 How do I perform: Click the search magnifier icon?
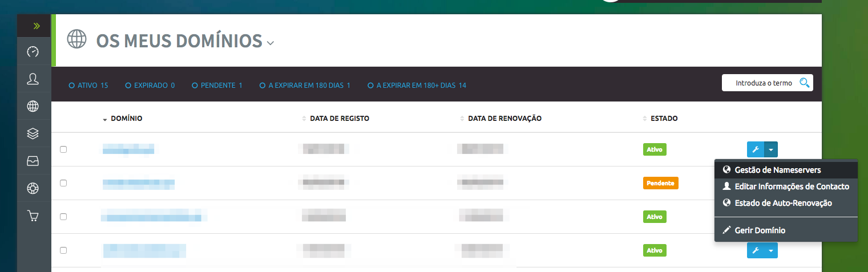coord(805,83)
